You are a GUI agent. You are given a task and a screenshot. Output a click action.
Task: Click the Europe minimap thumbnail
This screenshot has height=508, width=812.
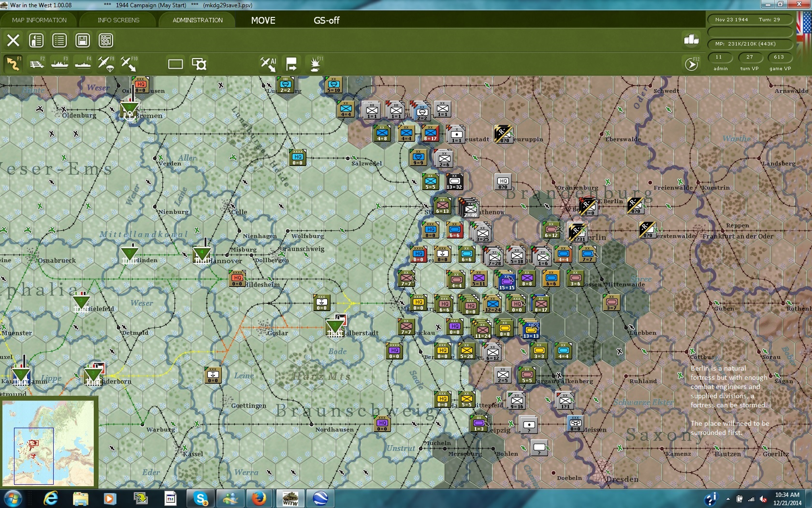point(48,443)
